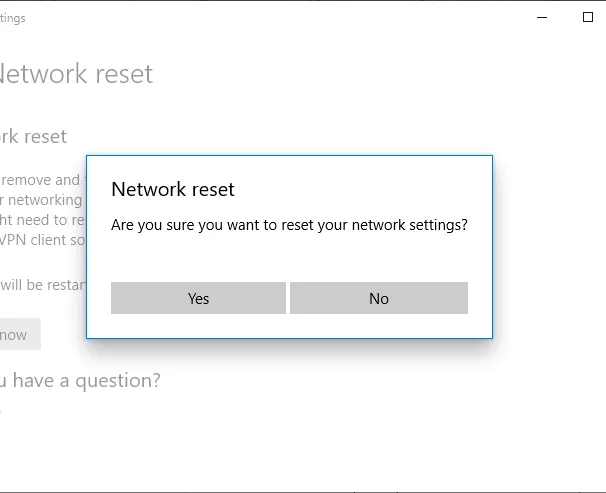Click dimmed background right of the dialog

550,250
